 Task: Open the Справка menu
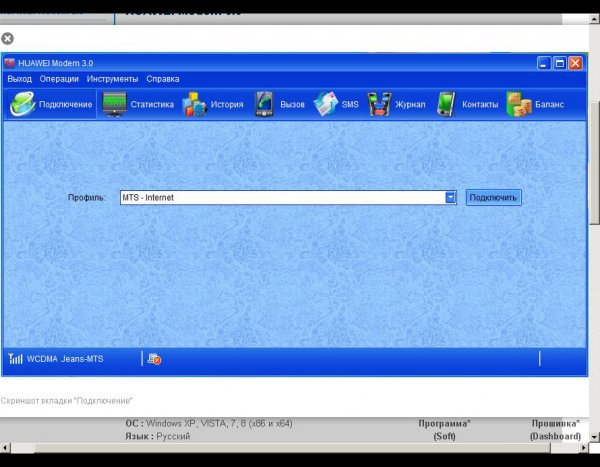(163, 79)
